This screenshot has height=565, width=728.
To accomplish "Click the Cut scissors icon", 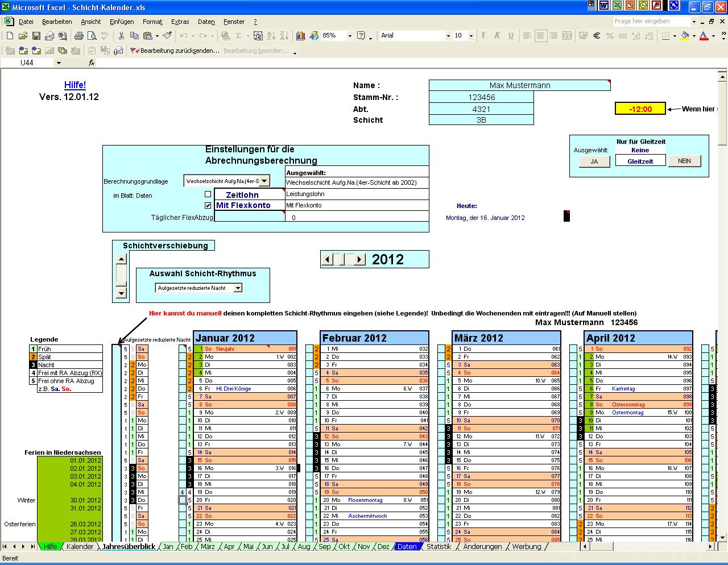I will pos(121,35).
